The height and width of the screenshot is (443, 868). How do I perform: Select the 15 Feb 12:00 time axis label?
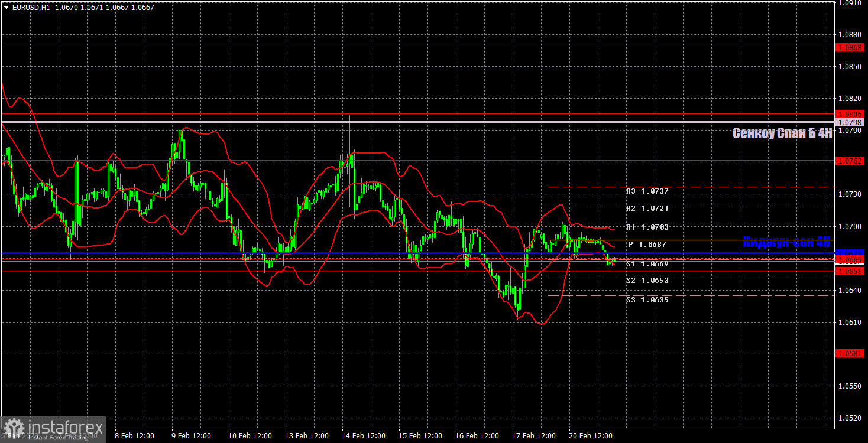click(x=420, y=436)
